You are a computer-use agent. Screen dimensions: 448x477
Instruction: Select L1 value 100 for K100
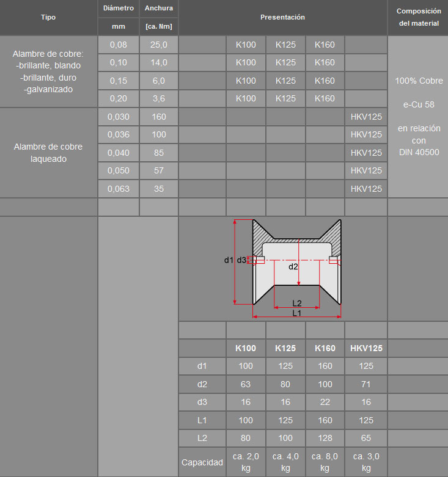(x=246, y=420)
